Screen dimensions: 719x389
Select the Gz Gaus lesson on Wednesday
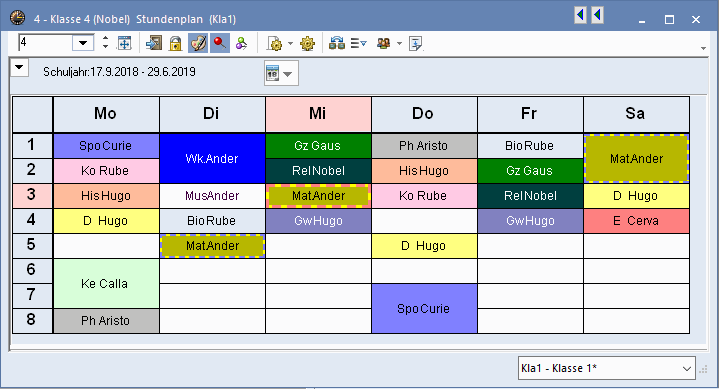pyautogui.click(x=318, y=146)
